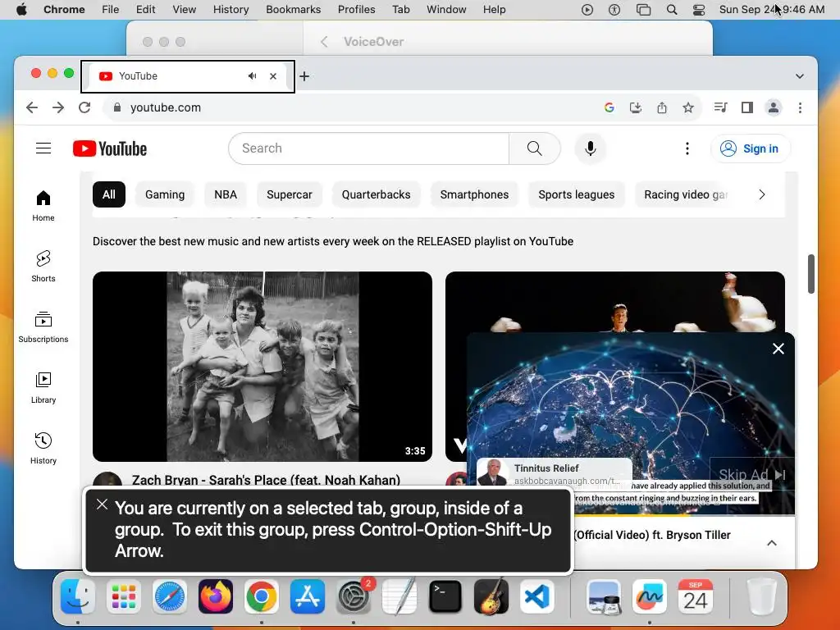Toggle Chrome side panel icon
Viewport: 840px width, 630px height.
[746, 107]
